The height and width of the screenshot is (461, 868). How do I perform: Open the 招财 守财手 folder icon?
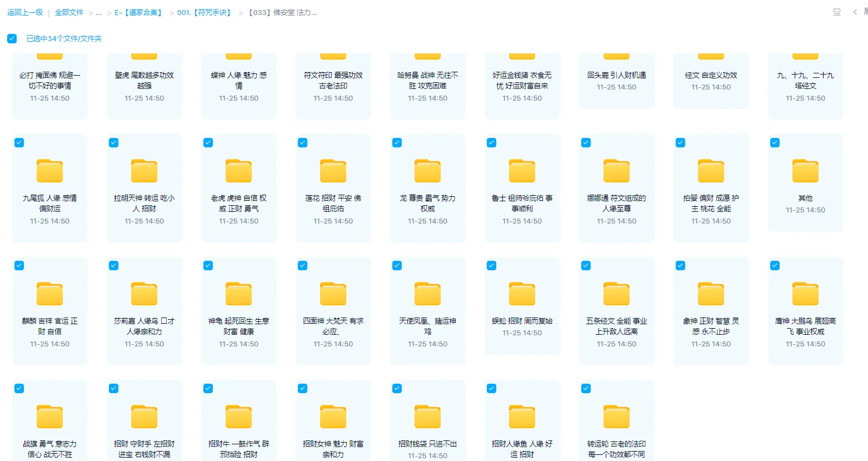(144, 417)
